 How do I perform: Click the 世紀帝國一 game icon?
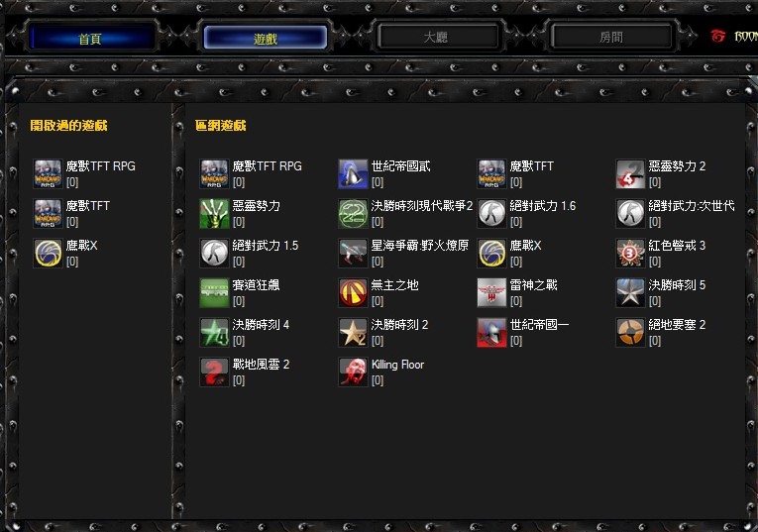click(491, 332)
